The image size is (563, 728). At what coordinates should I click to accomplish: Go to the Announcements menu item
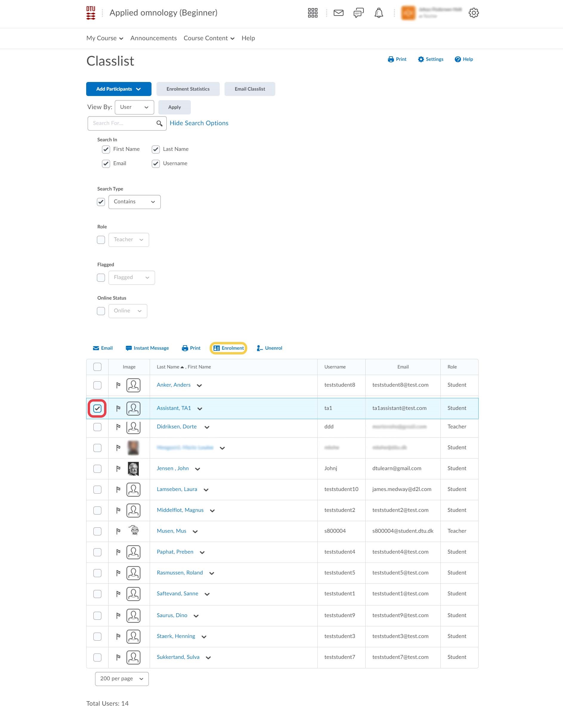click(153, 38)
